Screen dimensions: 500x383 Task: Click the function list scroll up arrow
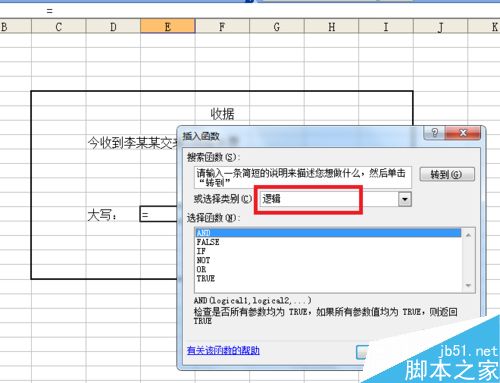(x=468, y=235)
